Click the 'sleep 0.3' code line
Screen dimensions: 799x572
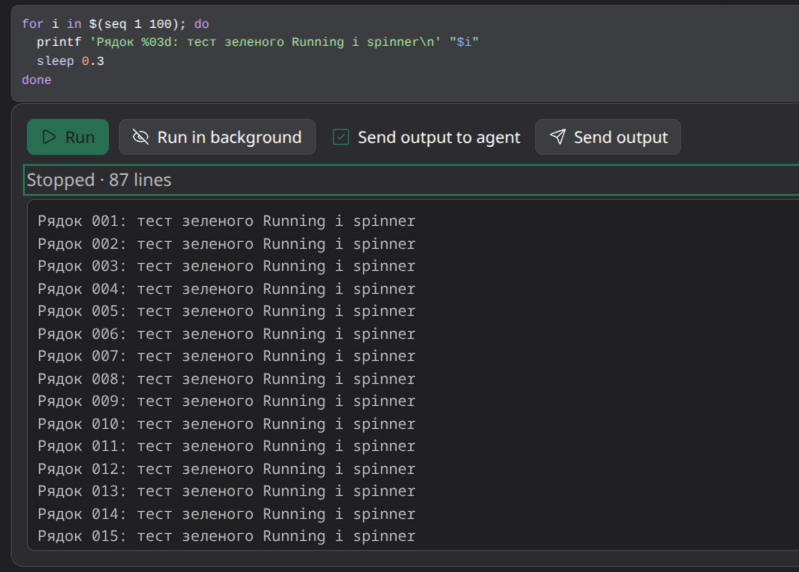[x=70, y=61]
